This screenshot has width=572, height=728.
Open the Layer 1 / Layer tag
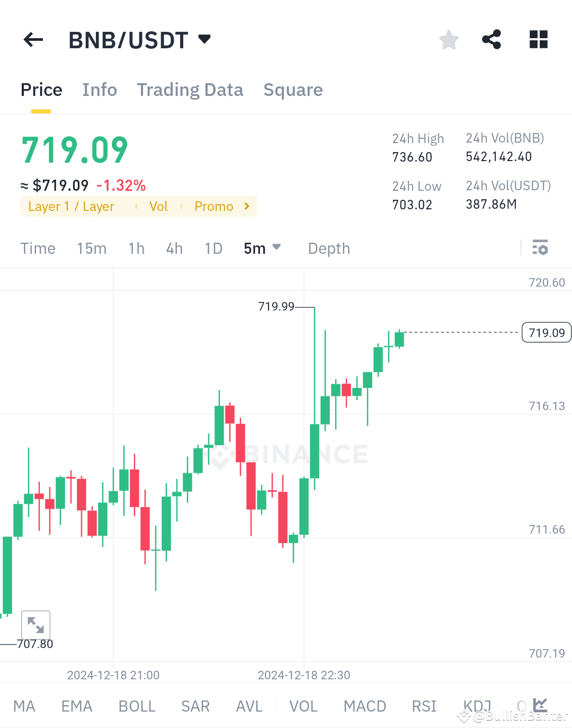pyautogui.click(x=71, y=206)
